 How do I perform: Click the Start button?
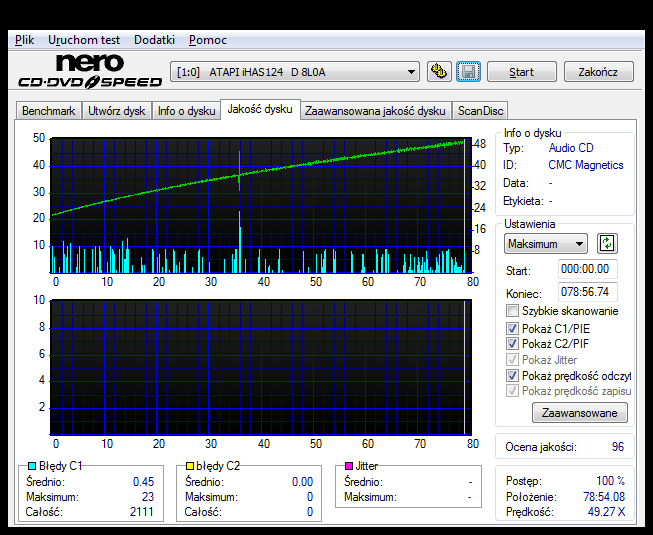[x=521, y=72]
